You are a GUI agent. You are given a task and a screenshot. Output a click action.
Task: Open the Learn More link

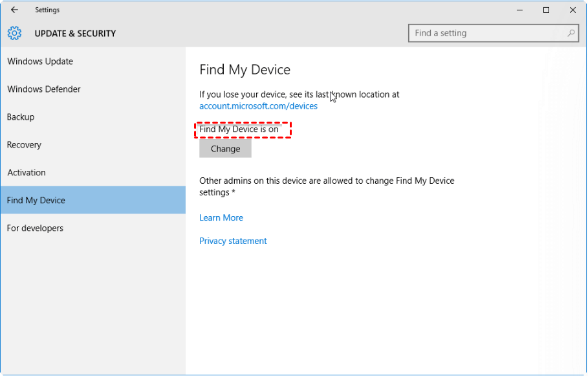pyautogui.click(x=221, y=217)
